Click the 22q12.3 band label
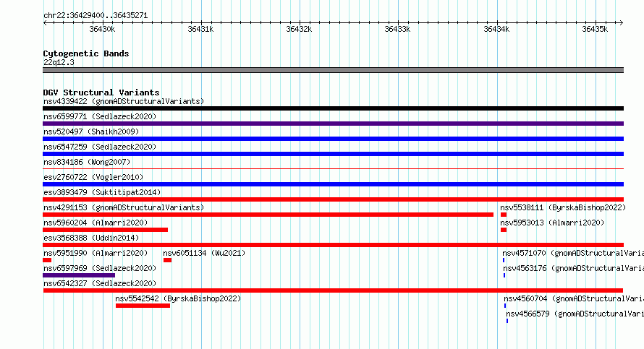 [x=59, y=62]
